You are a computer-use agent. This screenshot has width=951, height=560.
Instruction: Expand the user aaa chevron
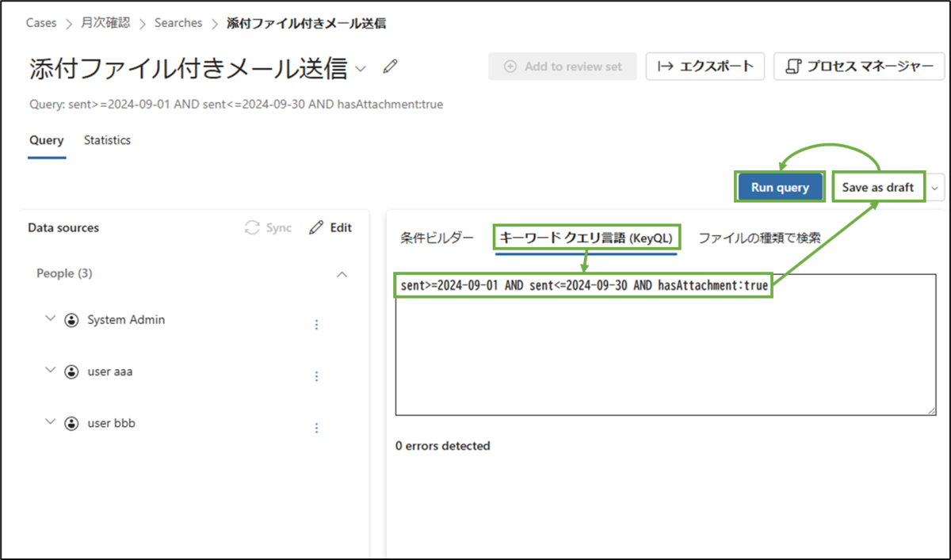pyautogui.click(x=51, y=370)
